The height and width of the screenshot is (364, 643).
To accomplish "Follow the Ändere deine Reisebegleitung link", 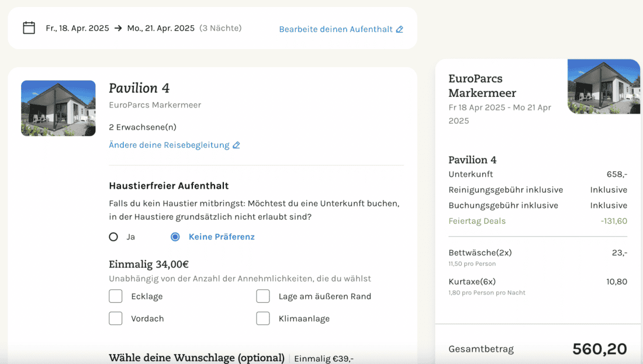I will tap(169, 145).
